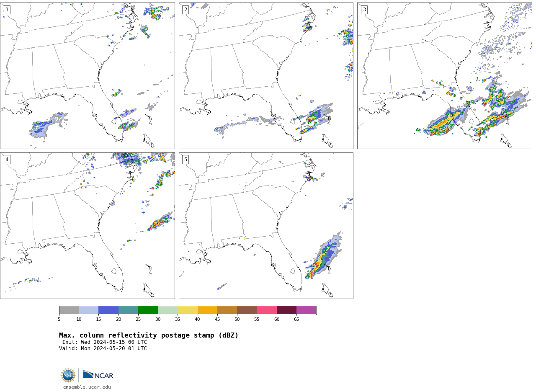Click the pale green 30-35 dBZ swatch

[168, 310]
